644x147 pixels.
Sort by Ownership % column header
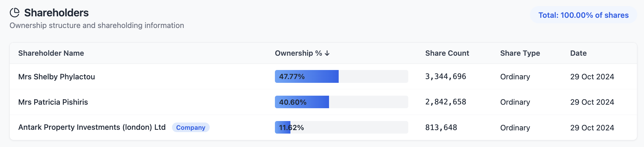(298, 53)
